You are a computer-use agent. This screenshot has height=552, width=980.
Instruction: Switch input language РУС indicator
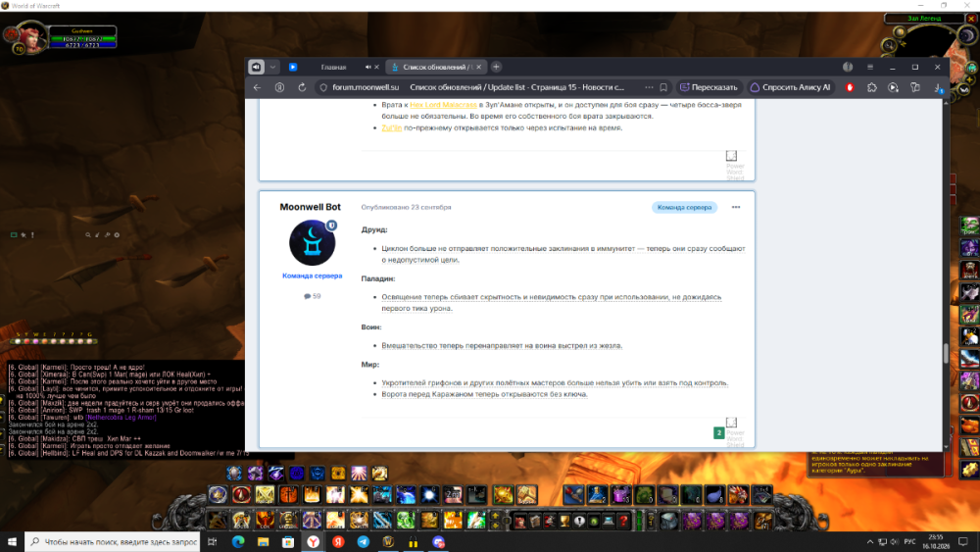tap(910, 542)
